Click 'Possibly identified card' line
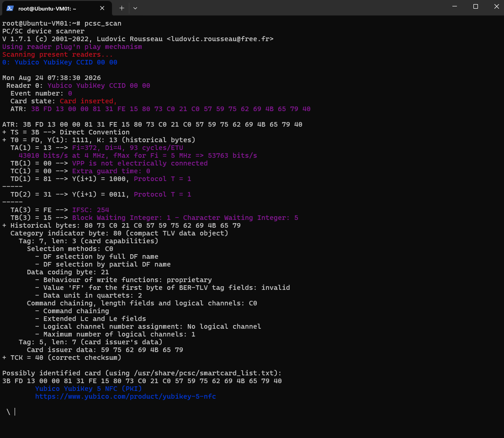The width and height of the screenshot is (504, 438). tap(142, 374)
